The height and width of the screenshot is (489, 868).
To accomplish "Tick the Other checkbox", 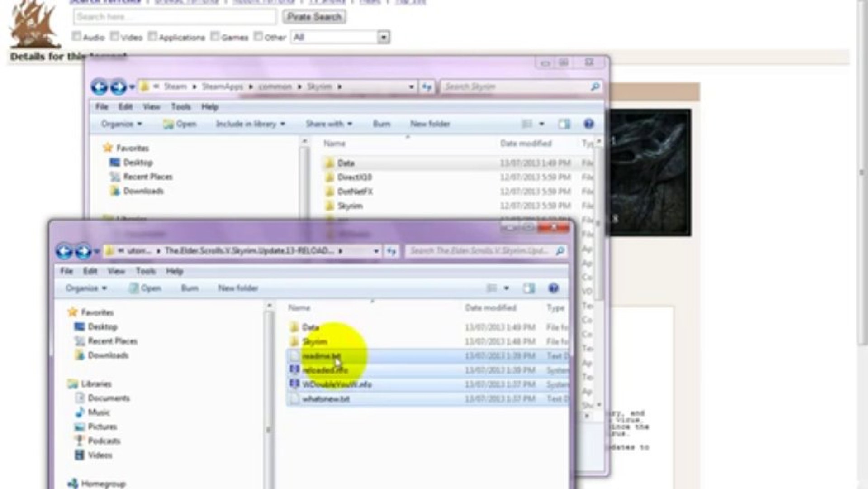I will coord(258,36).
